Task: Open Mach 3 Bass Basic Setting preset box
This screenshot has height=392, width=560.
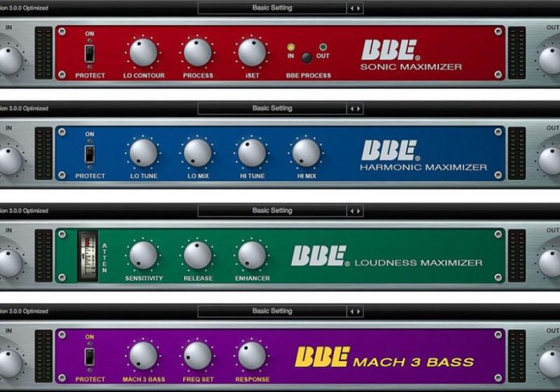Action: pos(272,311)
